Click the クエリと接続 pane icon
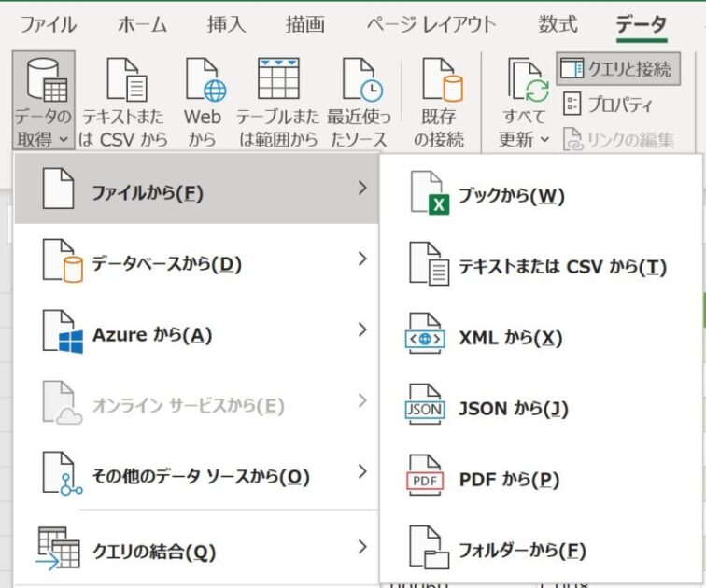The width and height of the screenshot is (706, 588). coord(572,68)
